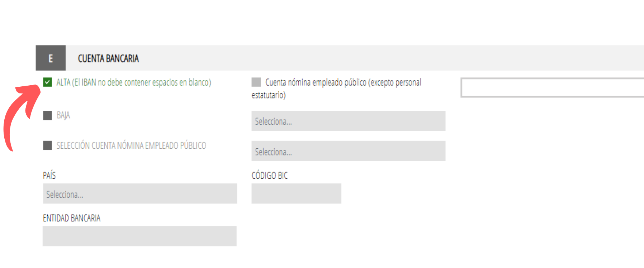Click the section E badge icon
The height and width of the screenshot is (268, 644).
(51, 58)
